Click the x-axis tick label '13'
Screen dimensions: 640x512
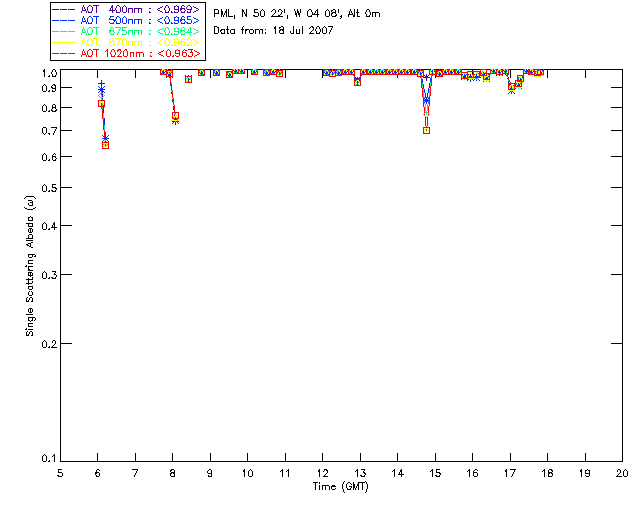tap(360, 473)
